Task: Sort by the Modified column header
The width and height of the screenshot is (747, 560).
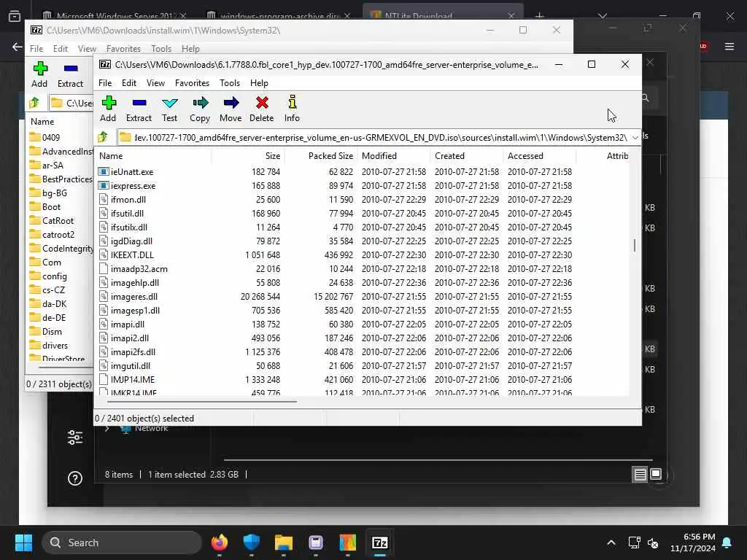Action: pos(394,156)
